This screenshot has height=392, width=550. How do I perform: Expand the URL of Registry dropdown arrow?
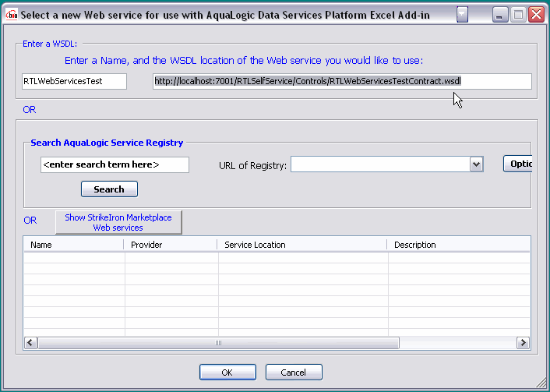click(476, 164)
